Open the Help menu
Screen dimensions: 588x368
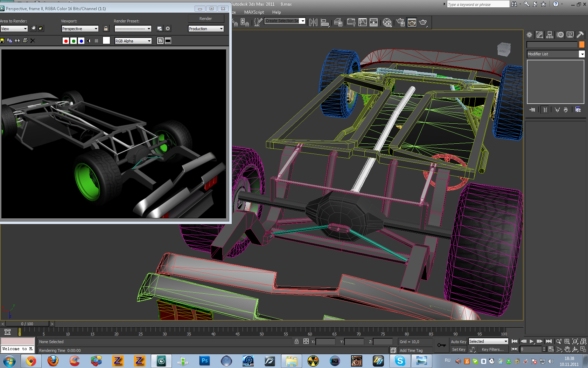coord(276,12)
